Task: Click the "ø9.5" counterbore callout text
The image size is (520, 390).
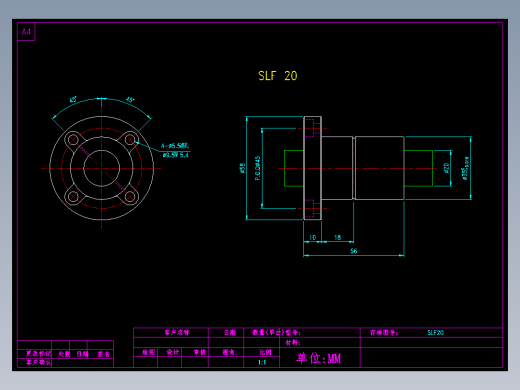Action: tap(176, 155)
